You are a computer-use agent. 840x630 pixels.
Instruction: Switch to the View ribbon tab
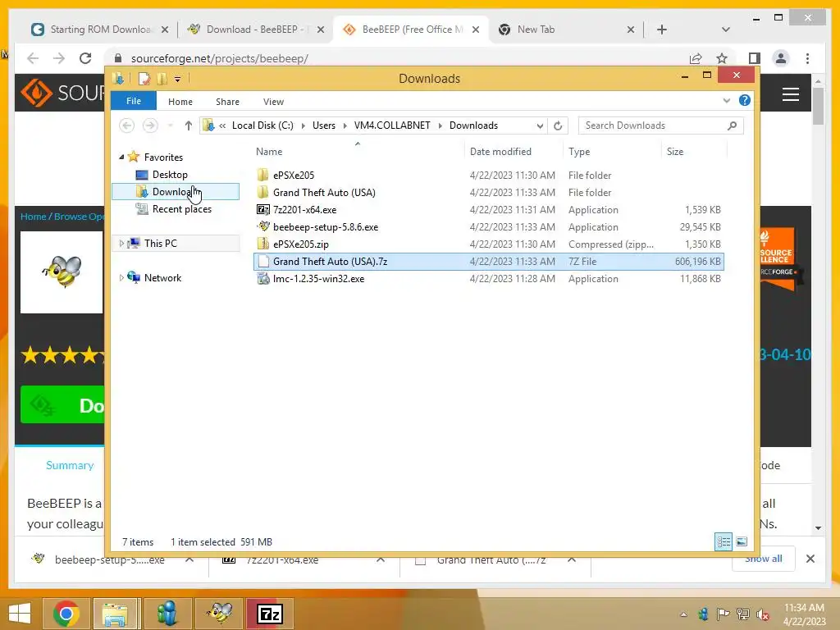273,101
